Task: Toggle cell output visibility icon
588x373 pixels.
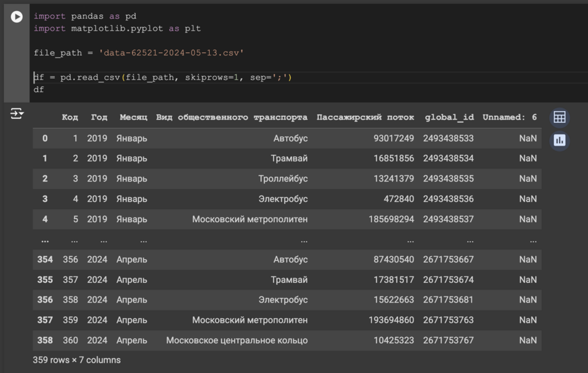Action: pyautogui.click(x=16, y=114)
